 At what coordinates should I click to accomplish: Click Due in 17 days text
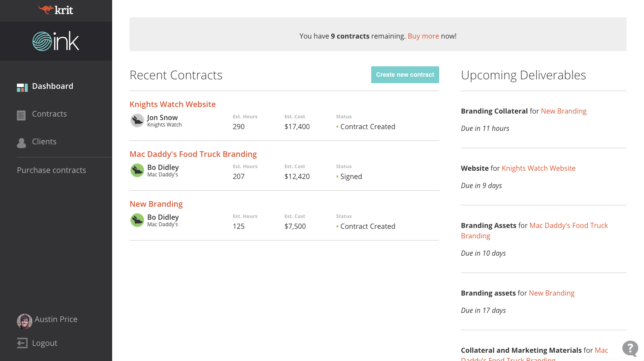pos(483,310)
